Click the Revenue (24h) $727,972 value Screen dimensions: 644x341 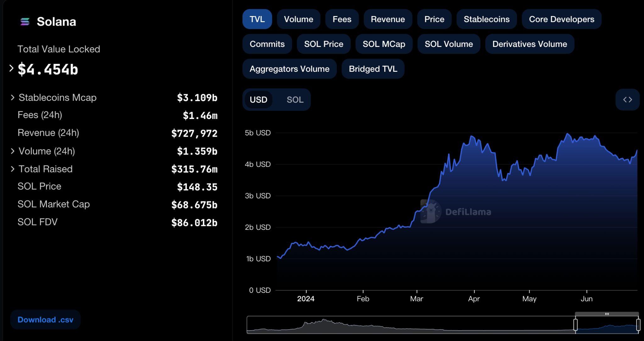[194, 134]
